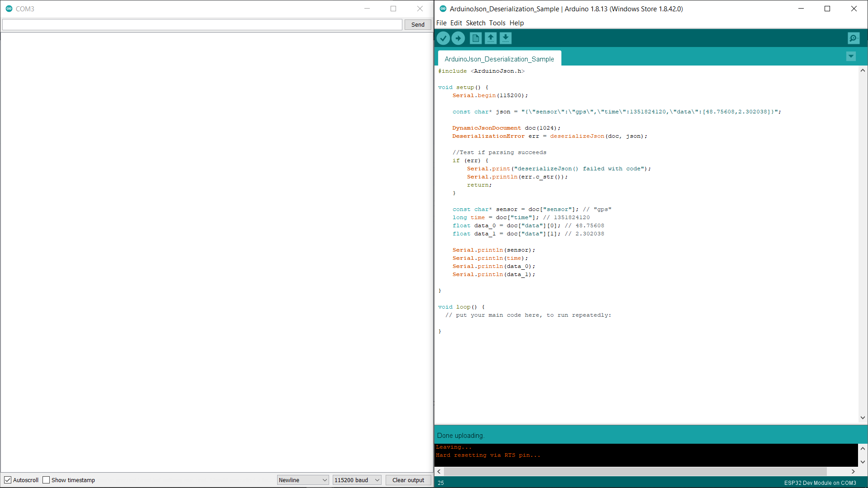The width and height of the screenshot is (868, 488).
Task: Click the Upload arrow icon
Action: tap(458, 38)
